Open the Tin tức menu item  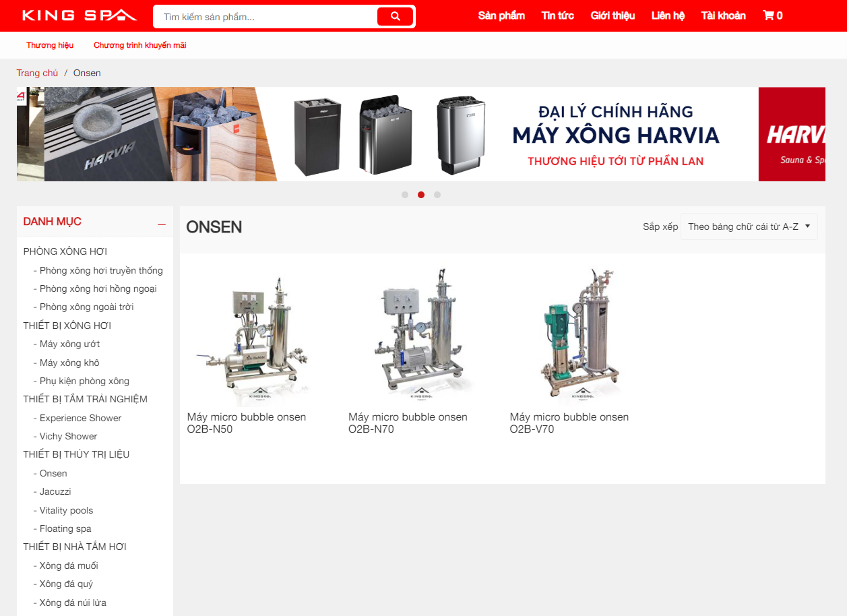click(x=557, y=16)
